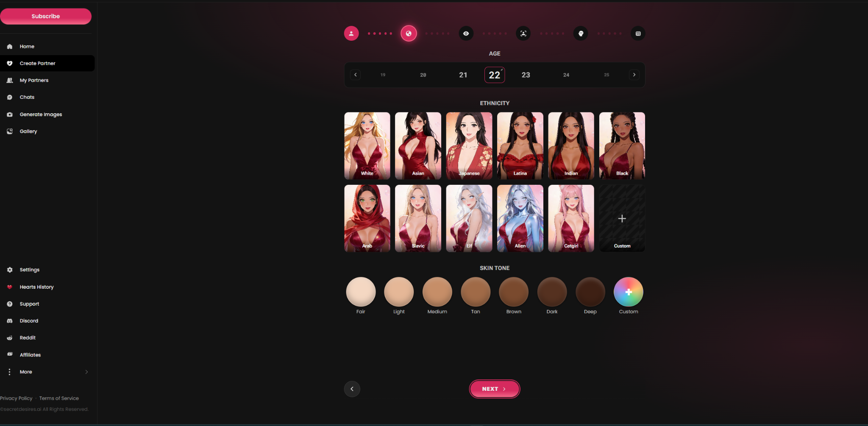Pick the Fair skin tone swatch

pos(361,292)
